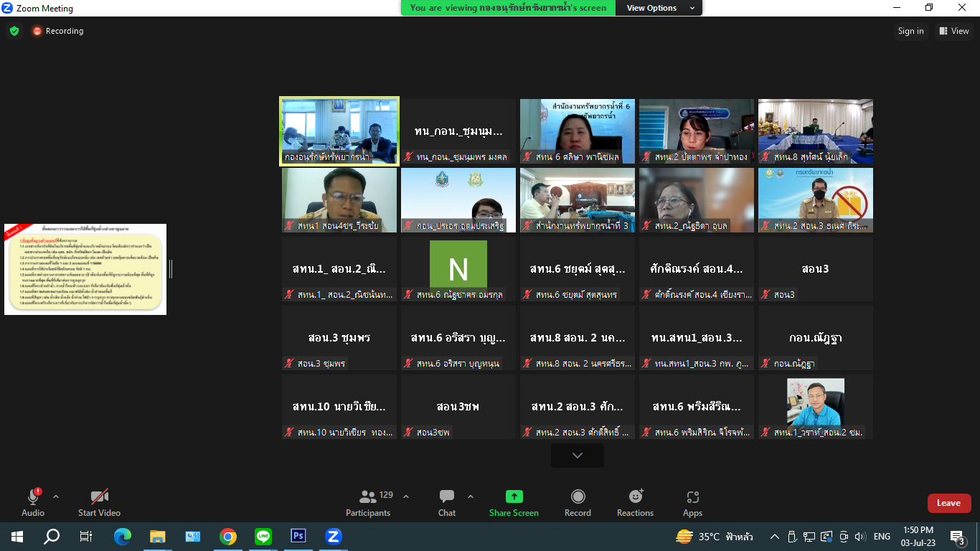980x551 pixels.
Task: Click the panel divider handle beside slide
Action: point(171,269)
